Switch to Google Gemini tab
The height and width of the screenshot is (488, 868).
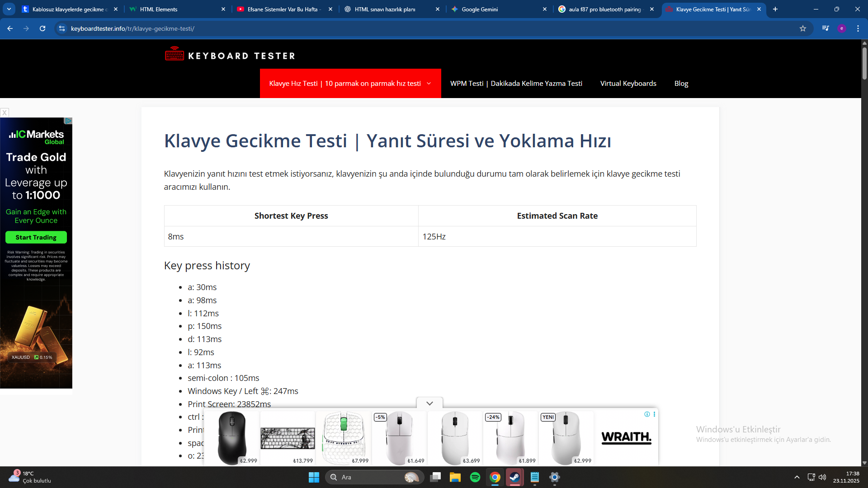coord(498,9)
